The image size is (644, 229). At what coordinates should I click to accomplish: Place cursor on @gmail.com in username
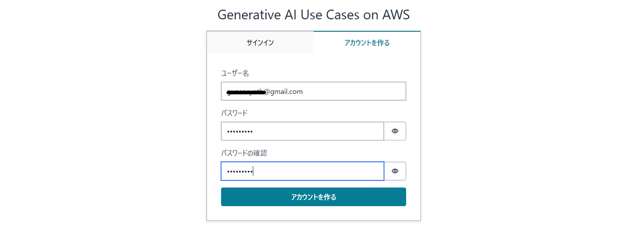tap(284, 92)
